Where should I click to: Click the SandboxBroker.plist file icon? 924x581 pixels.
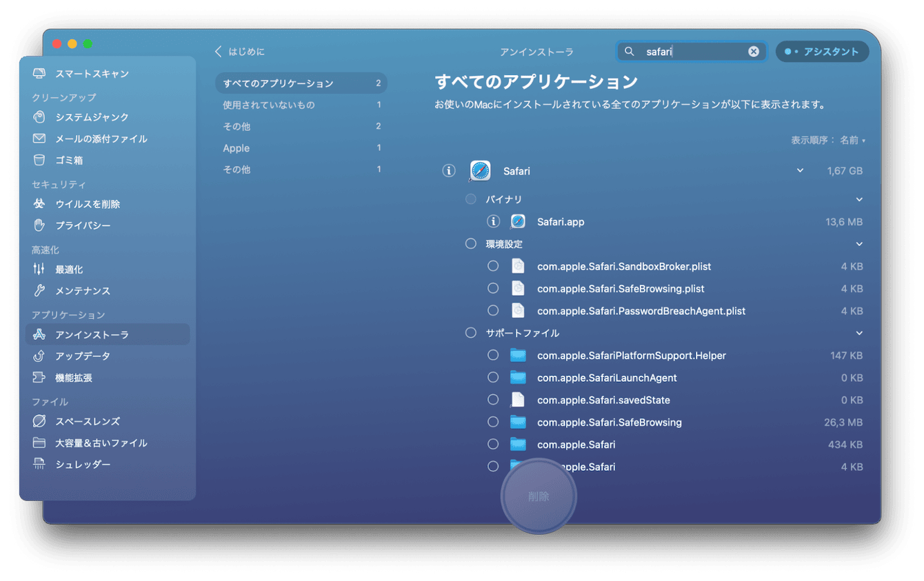[x=518, y=267]
